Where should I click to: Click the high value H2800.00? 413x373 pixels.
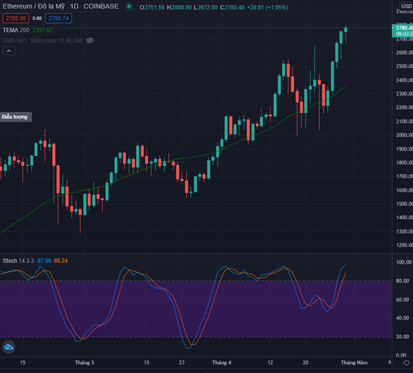point(179,7)
